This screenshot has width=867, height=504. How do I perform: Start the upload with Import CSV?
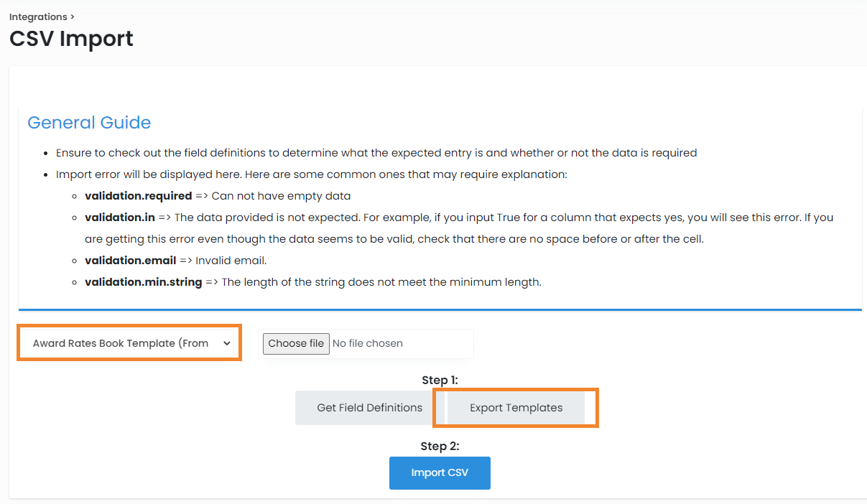point(440,473)
